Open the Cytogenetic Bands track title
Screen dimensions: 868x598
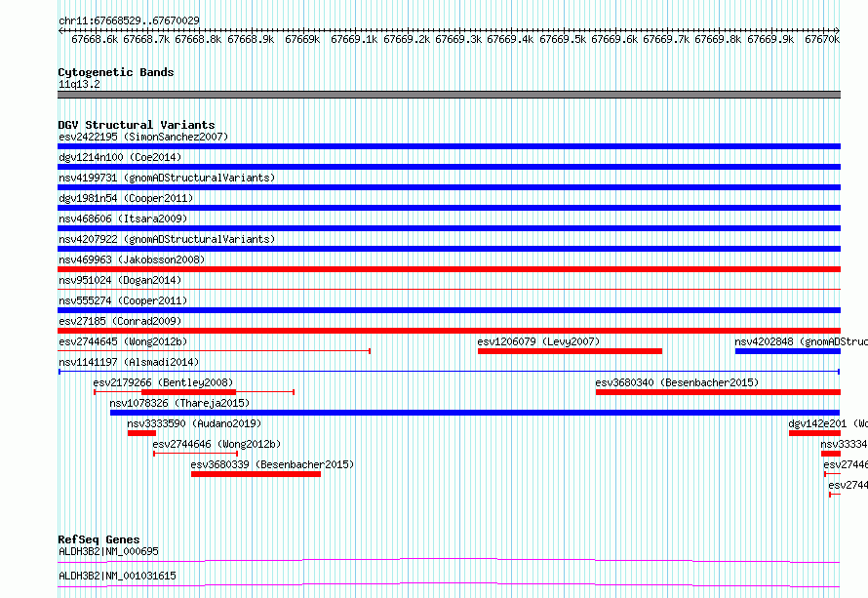tap(116, 72)
